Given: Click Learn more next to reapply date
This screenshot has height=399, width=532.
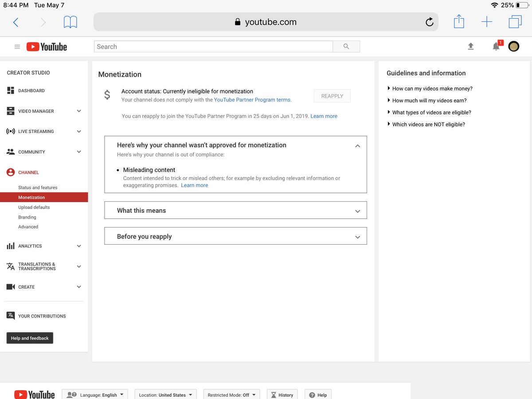Looking at the screenshot, I should pyautogui.click(x=324, y=116).
